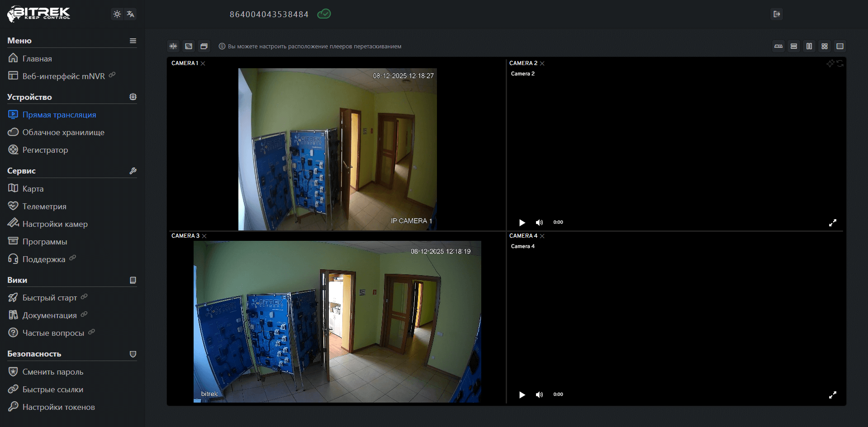Expand Camera 2 to fullscreen
This screenshot has width=868, height=427.
(832, 223)
